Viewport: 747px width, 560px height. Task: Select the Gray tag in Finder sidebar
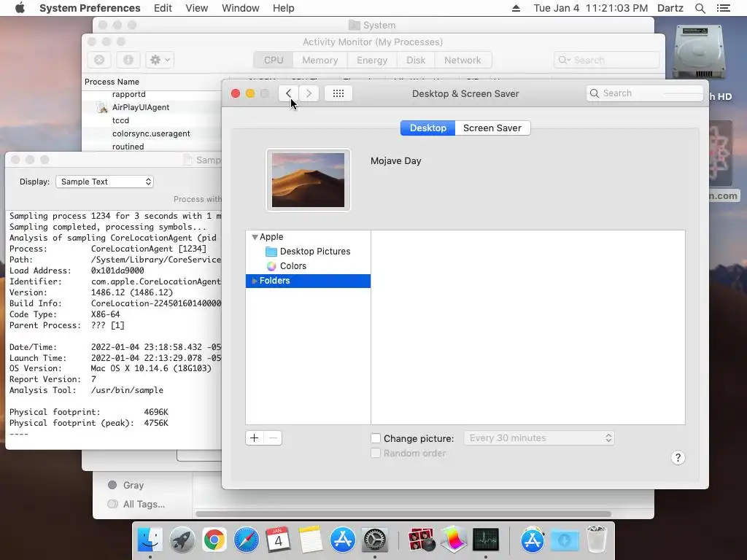125,485
